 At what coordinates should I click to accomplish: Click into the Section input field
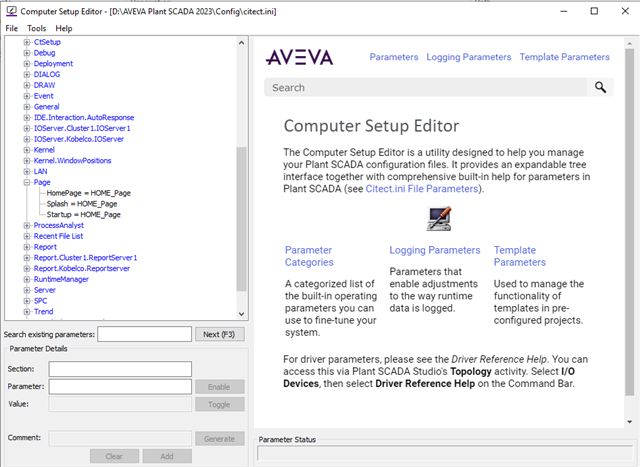click(x=120, y=369)
